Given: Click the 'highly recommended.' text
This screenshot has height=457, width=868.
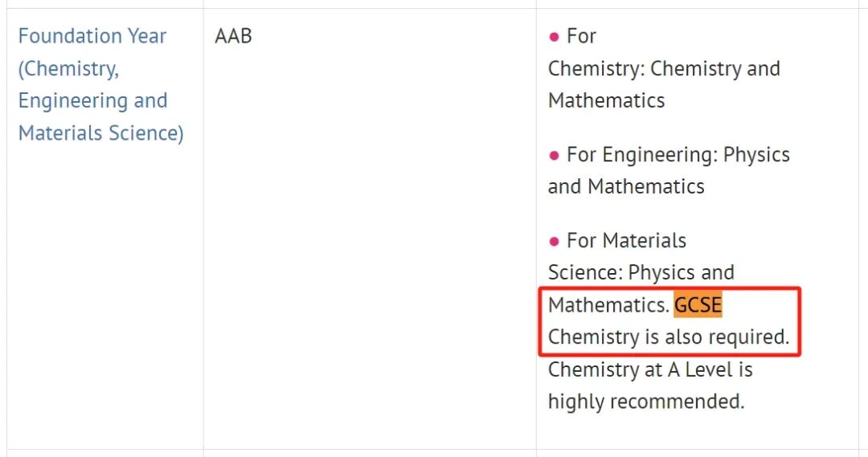Looking at the screenshot, I should (x=646, y=402).
